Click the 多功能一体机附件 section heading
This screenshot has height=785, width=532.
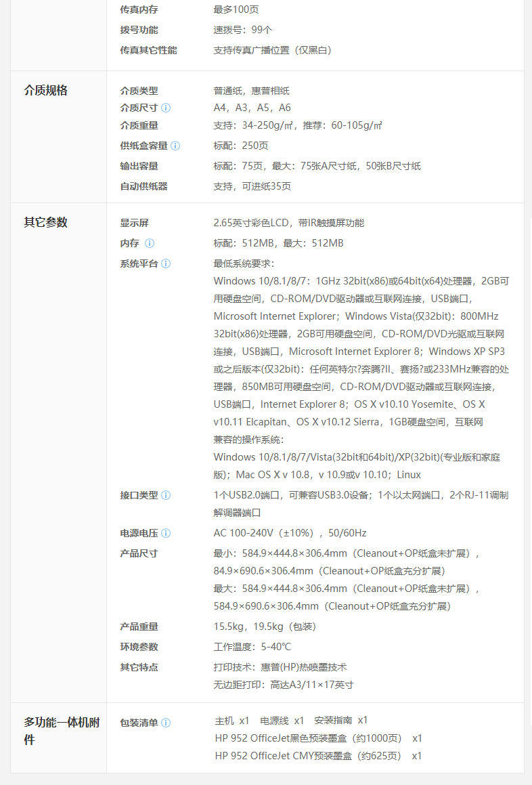tap(62, 731)
